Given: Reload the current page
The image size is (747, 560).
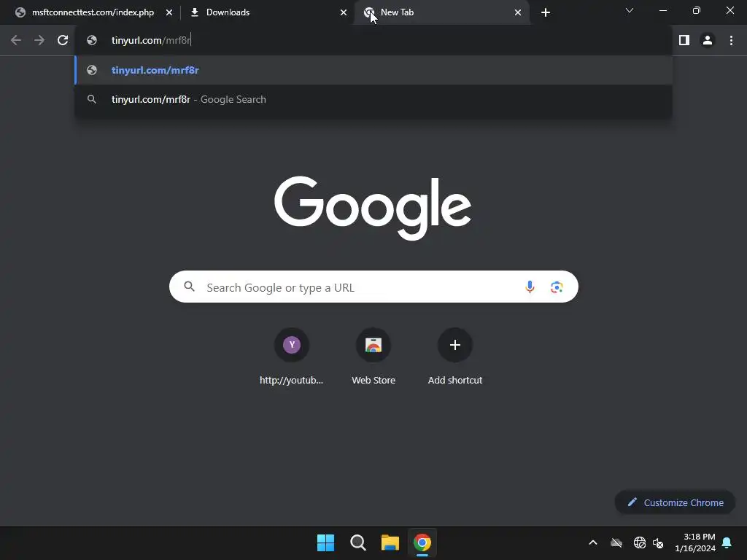Looking at the screenshot, I should pyautogui.click(x=63, y=41).
